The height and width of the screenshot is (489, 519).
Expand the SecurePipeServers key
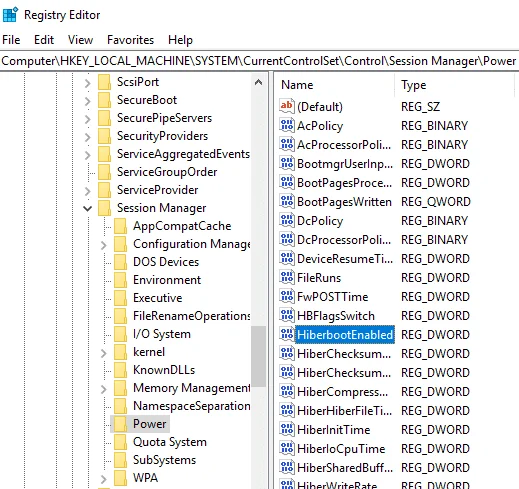(x=88, y=119)
